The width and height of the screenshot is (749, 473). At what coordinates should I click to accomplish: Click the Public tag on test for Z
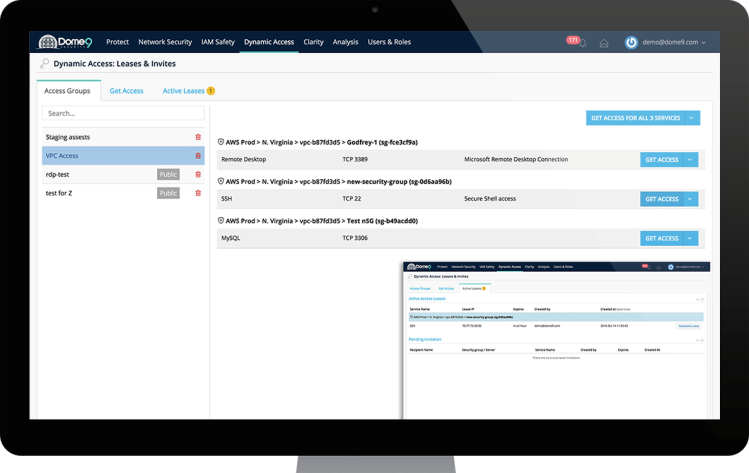(x=168, y=193)
